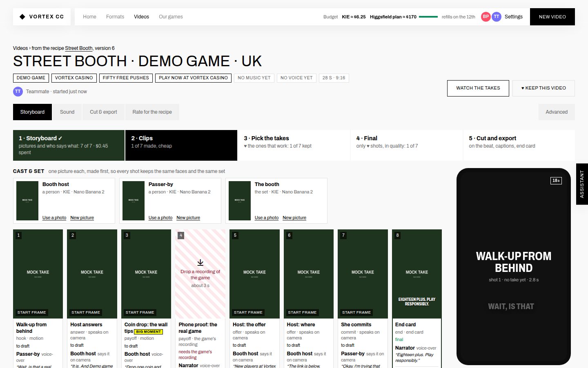Viewport: 588px width, 368px height.
Task: Click the Booth host cast thumbnail
Action: click(27, 201)
